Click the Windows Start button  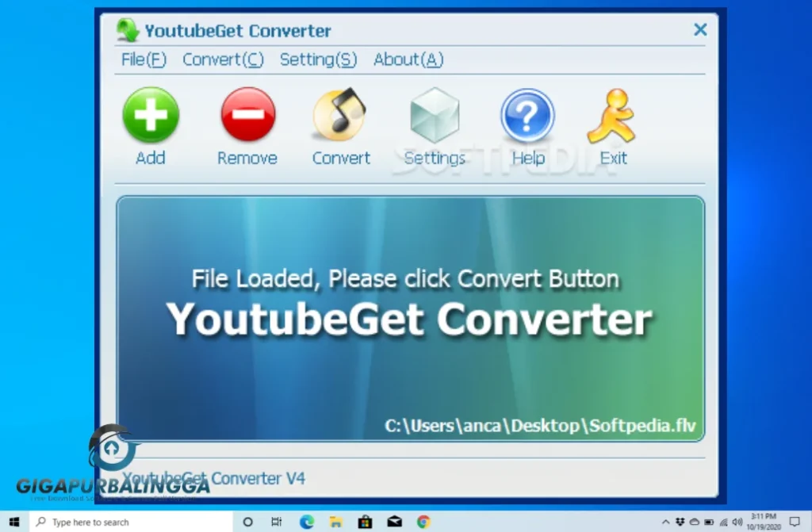coord(13,522)
